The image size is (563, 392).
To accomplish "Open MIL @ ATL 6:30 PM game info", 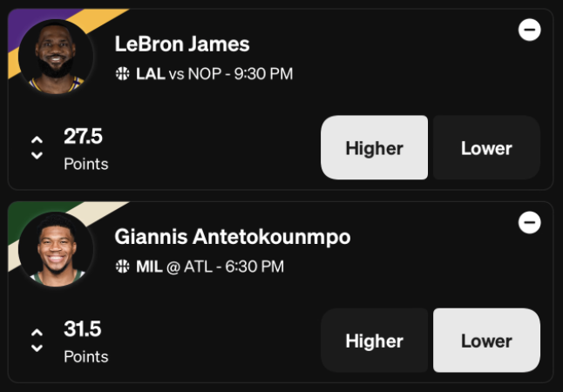I will pyautogui.click(x=210, y=267).
